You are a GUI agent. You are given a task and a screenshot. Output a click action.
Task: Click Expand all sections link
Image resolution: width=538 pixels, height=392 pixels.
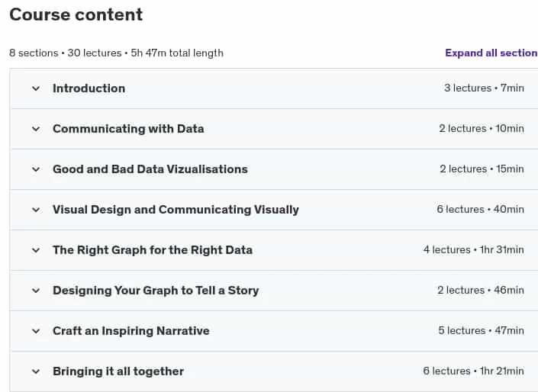491,53
